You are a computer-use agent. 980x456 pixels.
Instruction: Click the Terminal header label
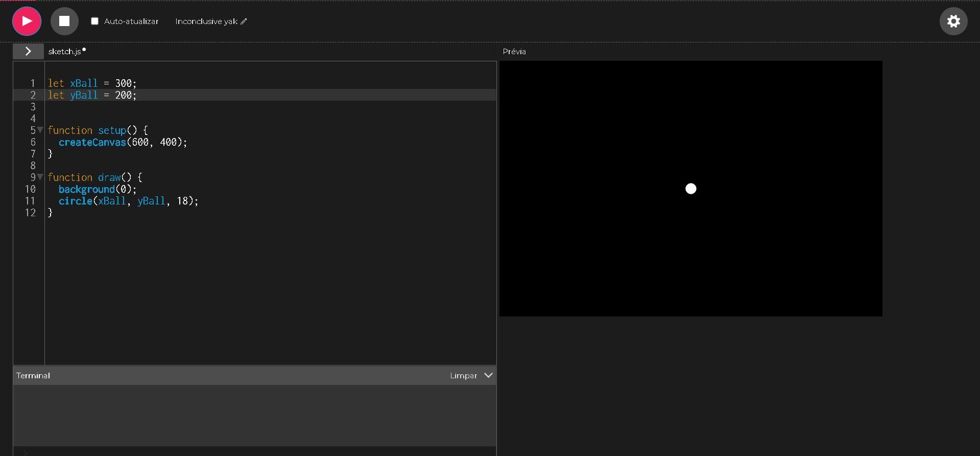(33, 376)
